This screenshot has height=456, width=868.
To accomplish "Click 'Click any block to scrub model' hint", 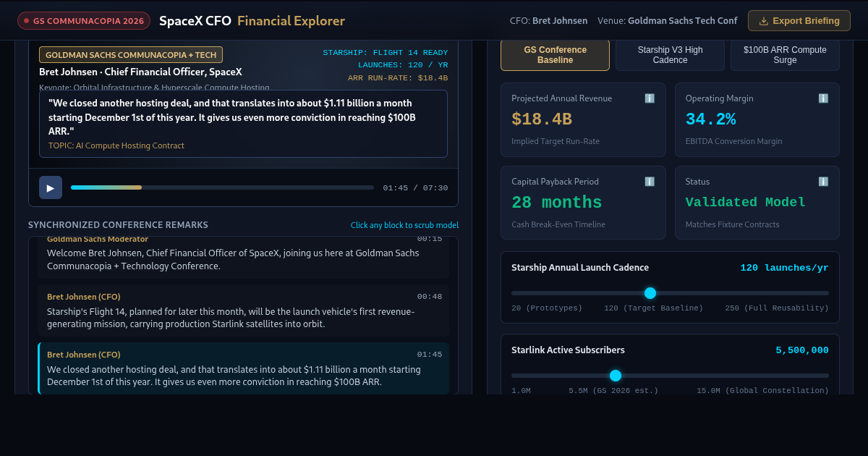I will click(x=404, y=225).
